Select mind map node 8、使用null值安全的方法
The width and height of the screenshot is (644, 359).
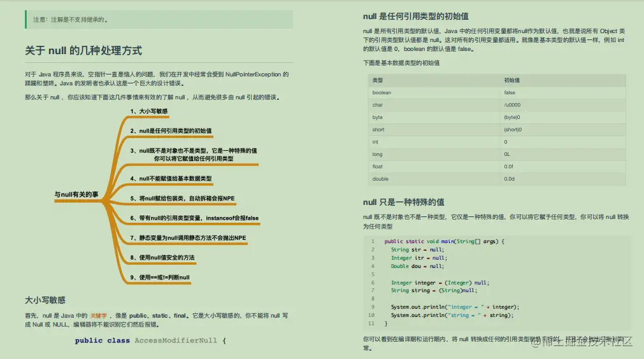pos(162,257)
